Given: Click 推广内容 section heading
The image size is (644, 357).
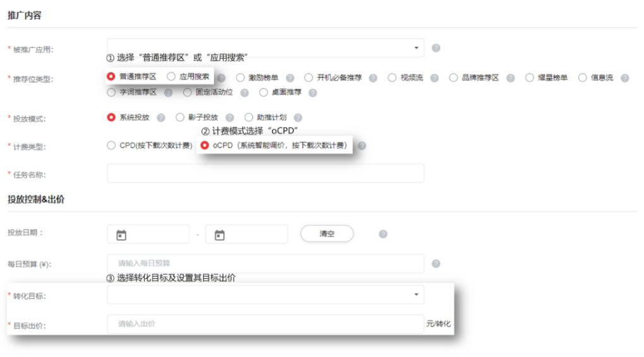Looking at the screenshot, I should pyautogui.click(x=25, y=16).
